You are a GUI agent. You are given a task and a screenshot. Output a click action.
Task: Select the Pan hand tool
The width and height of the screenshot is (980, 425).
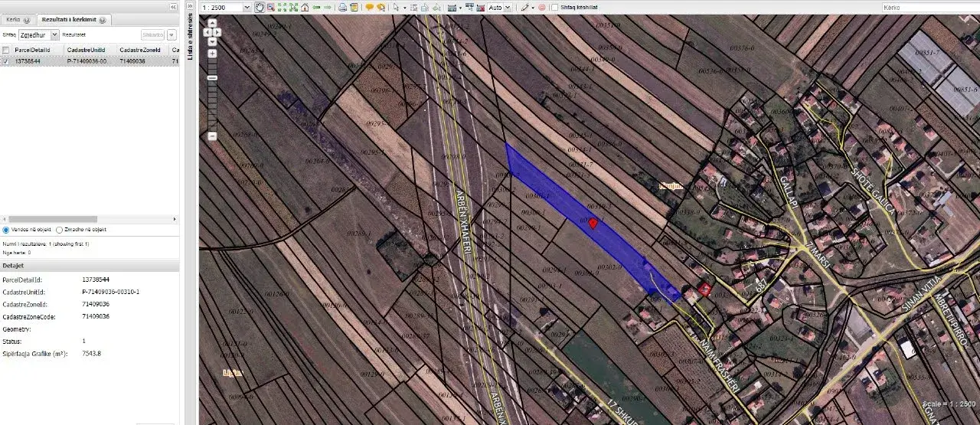pos(260,7)
